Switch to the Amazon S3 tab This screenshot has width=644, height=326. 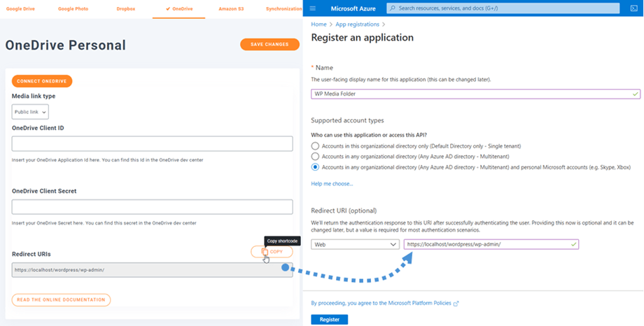[x=230, y=9]
